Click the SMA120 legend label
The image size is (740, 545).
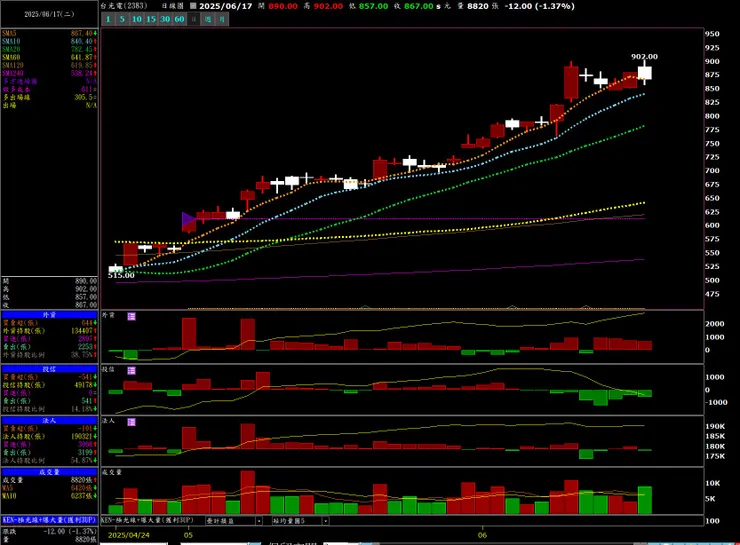(13, 66)
